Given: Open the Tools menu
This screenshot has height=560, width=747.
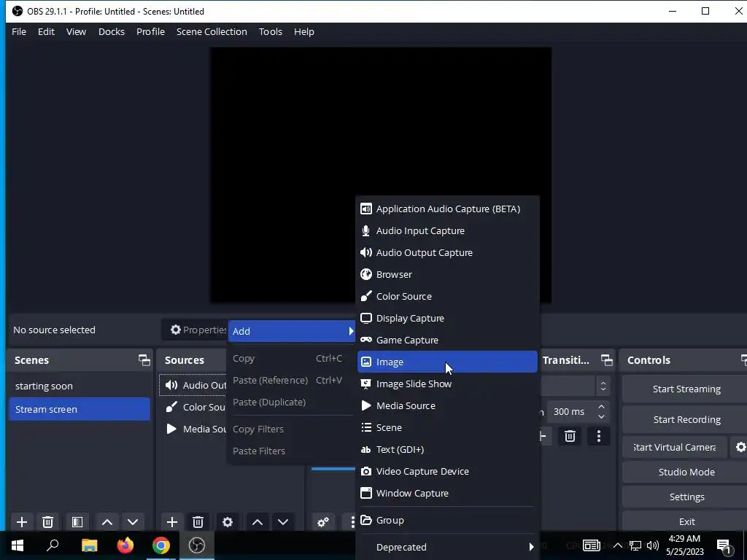Looking at the screenshot, I should [271, 32].
